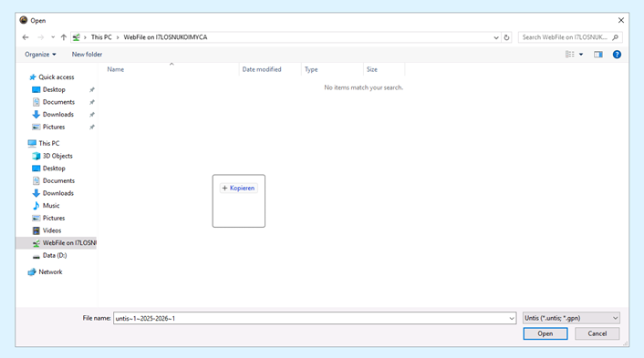The image size is (644, 358).
Task: Open Downloads under Quick access
Action: [57, 115]
